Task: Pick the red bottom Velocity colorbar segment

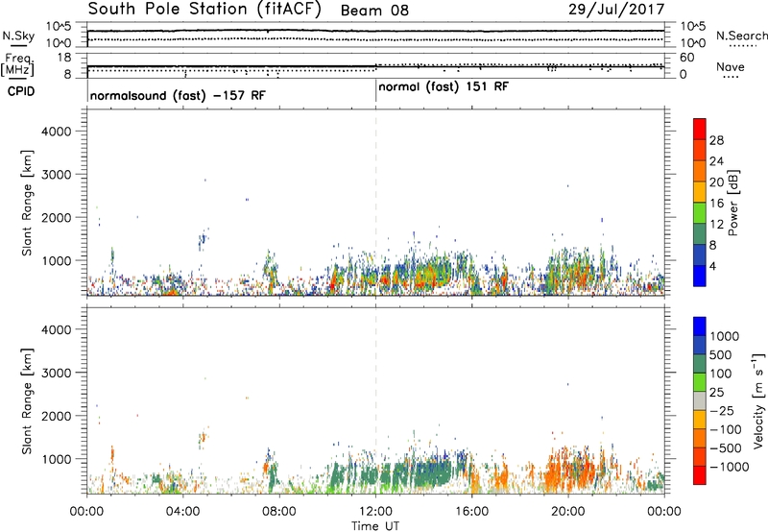Action: [x=700, y=475]
